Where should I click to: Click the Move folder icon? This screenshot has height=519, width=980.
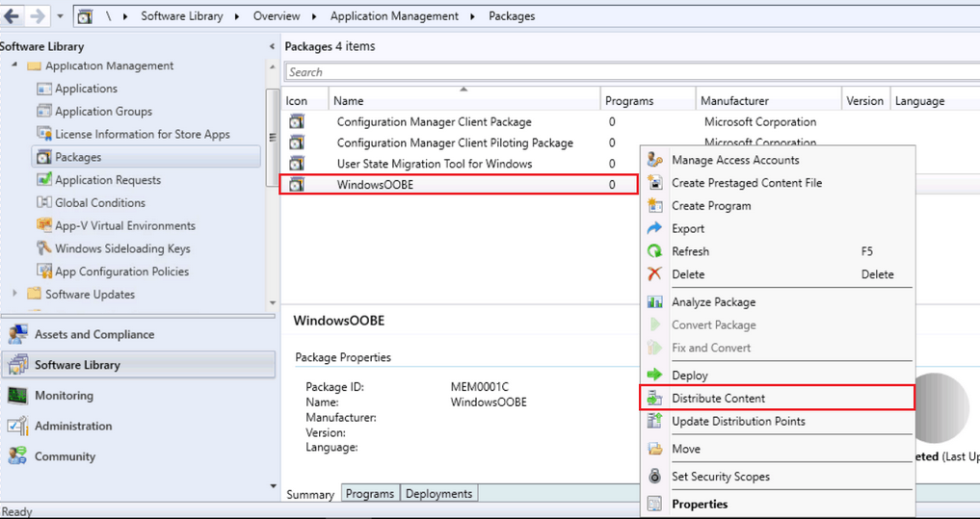[654, 449]
